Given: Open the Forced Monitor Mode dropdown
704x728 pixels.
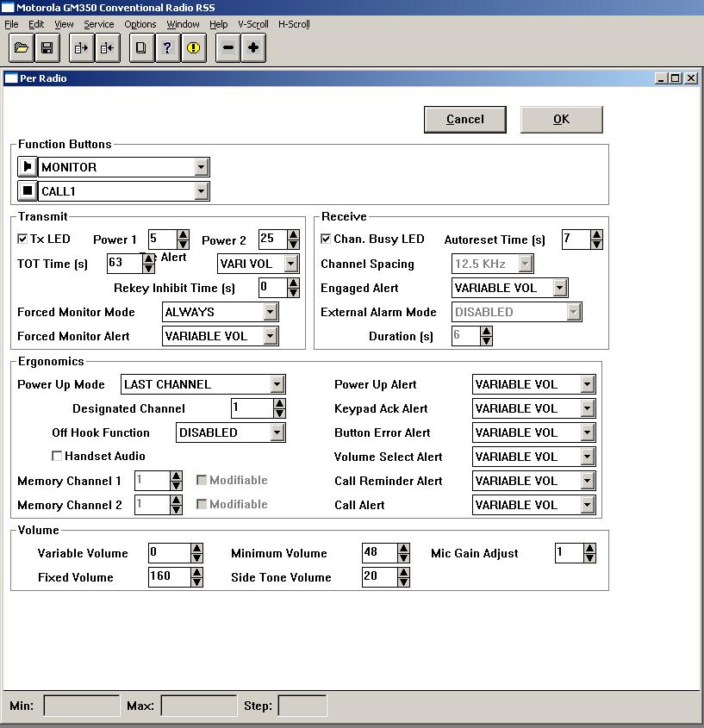Looking at the screenshot, I should (271, 312).
